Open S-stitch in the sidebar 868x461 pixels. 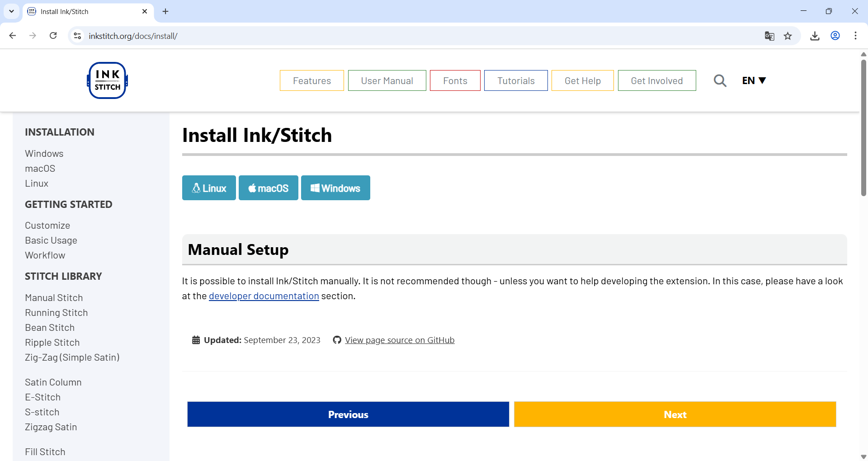[x=42, y=412]
